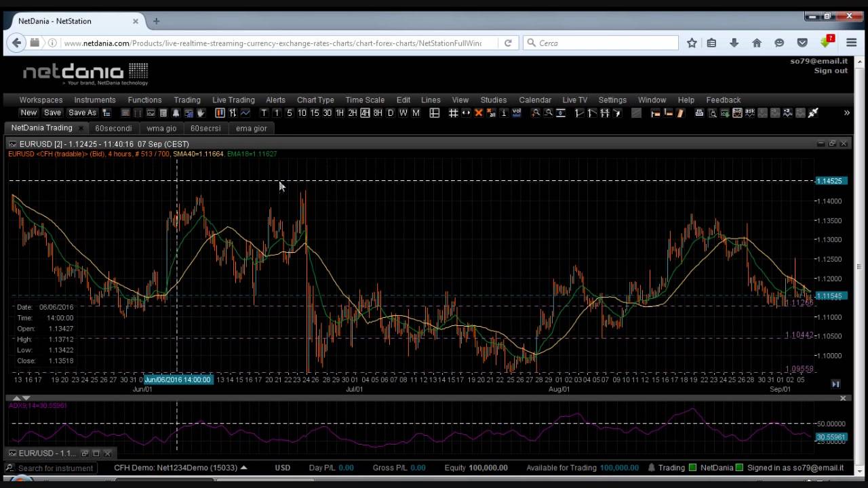868x488 pixels.
Task: Open the Studies menu
Action: [x=494, y=100]
